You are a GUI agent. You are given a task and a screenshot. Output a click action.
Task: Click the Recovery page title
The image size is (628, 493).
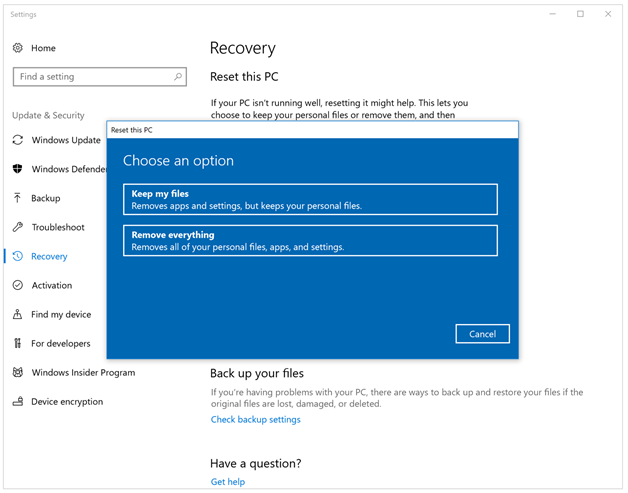coord(243,48)
